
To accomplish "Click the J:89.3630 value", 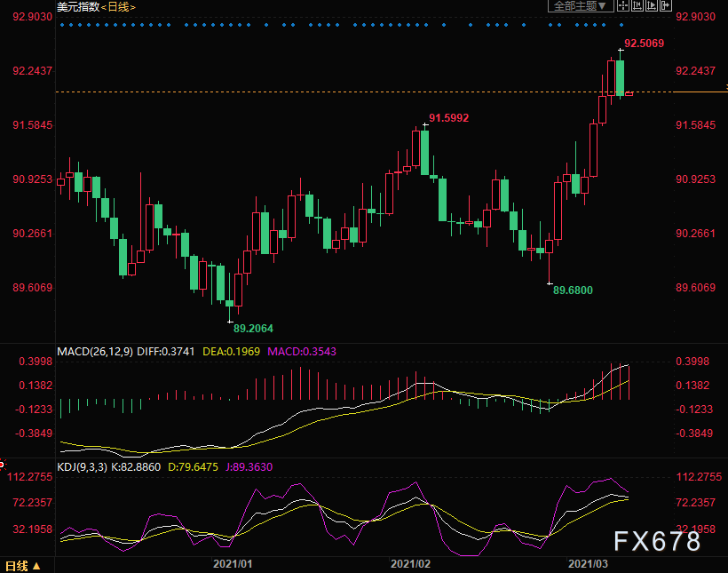I will tap(249, 467).
